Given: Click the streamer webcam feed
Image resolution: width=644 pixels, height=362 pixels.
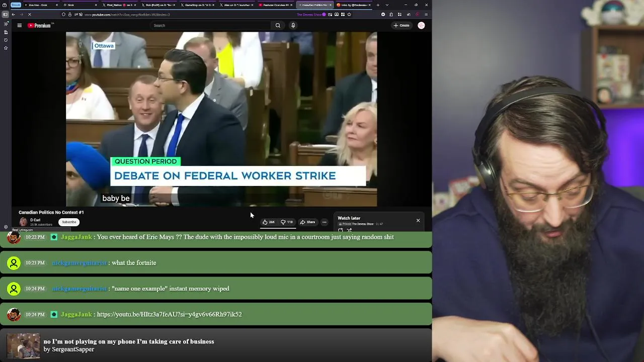Looking at the screenshot, I should (x=538, y=181).
